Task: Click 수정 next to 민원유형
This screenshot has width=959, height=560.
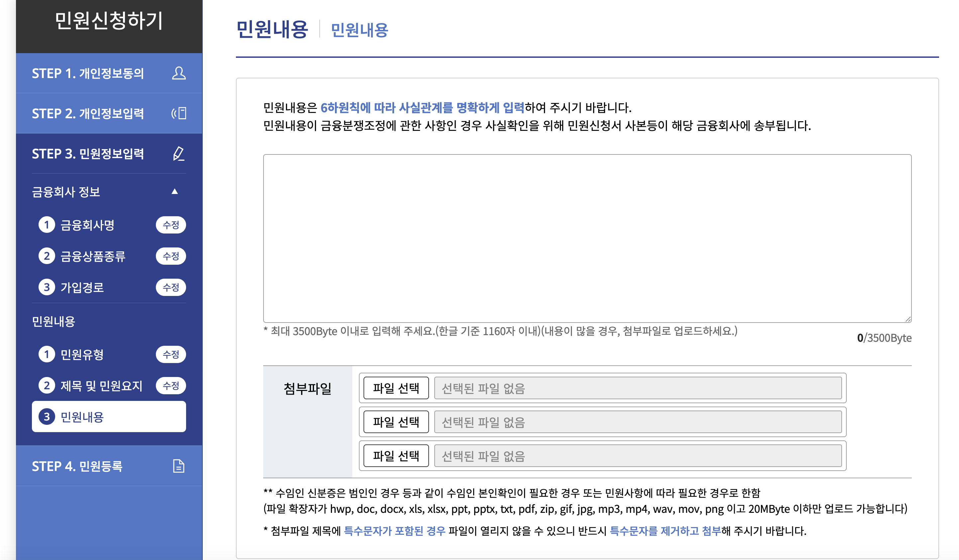Action: click(170, 354)
